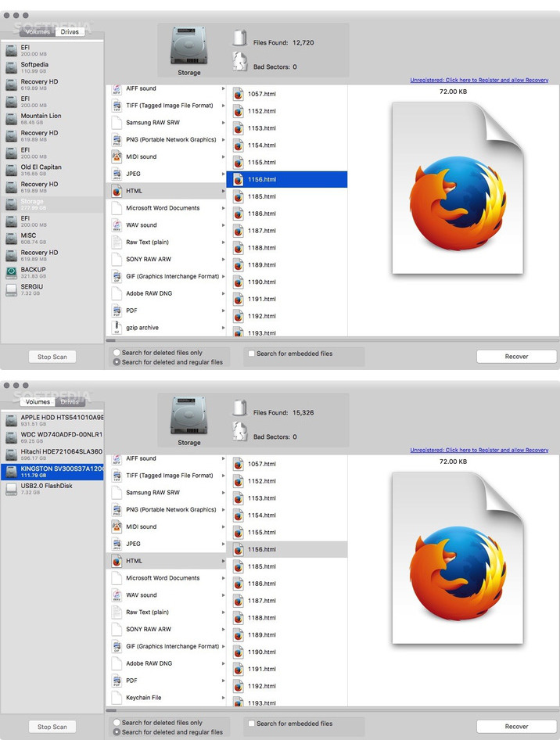Click Recover button in top window
This screenshot has width=560, height=740.
[x=517, y=357]
